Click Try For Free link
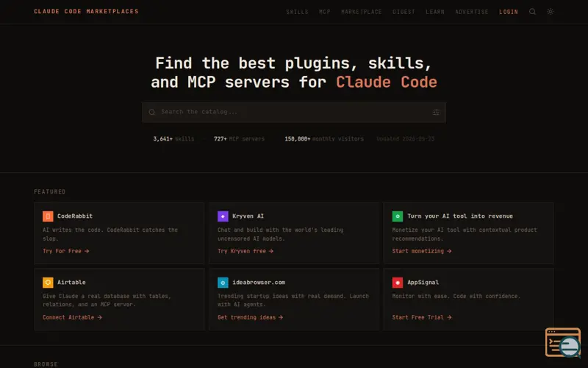The width and height of the screenshot is (588, 368). (65, 251)
